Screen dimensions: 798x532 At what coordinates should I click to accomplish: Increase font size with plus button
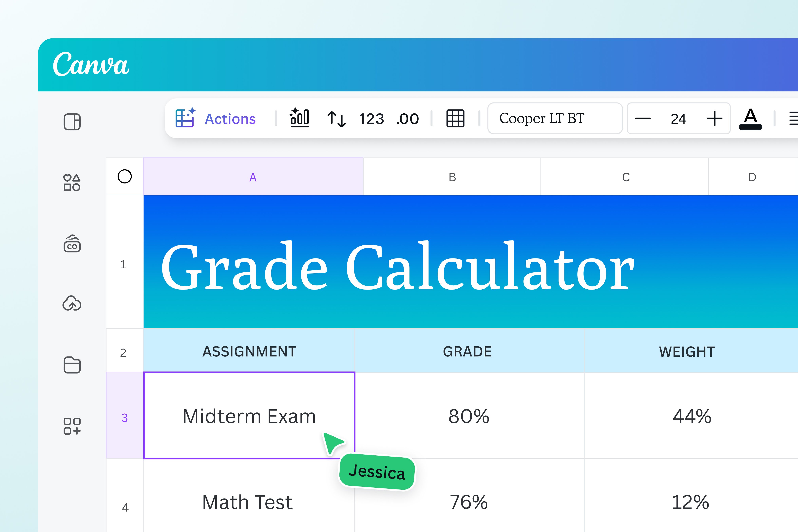click(714, 118)
